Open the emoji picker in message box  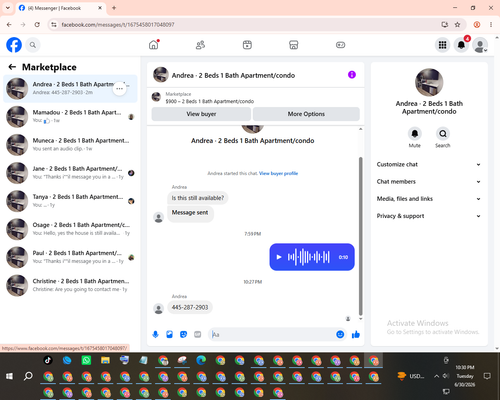340,334
